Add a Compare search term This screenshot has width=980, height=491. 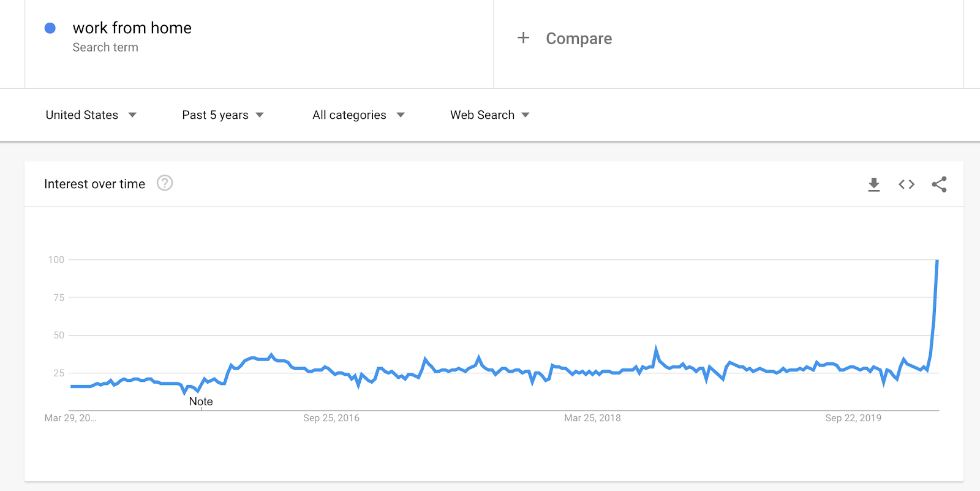(579, 39)
